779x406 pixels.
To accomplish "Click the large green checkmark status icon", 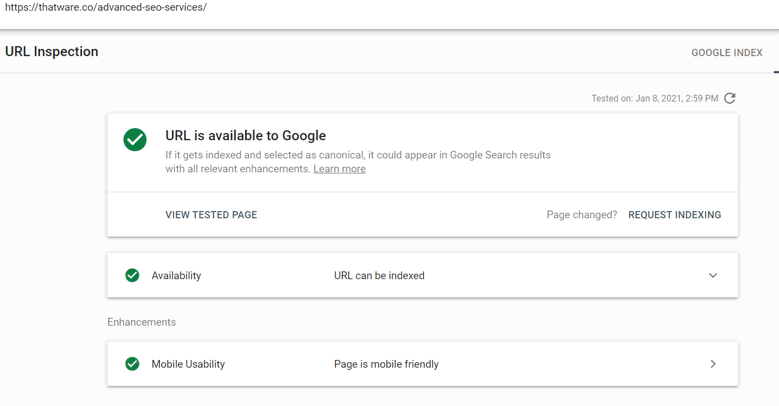I will [x=135, y=140].
